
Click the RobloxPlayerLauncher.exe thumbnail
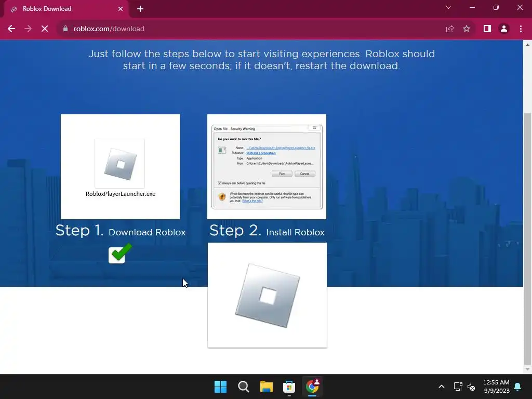[120, 167]
